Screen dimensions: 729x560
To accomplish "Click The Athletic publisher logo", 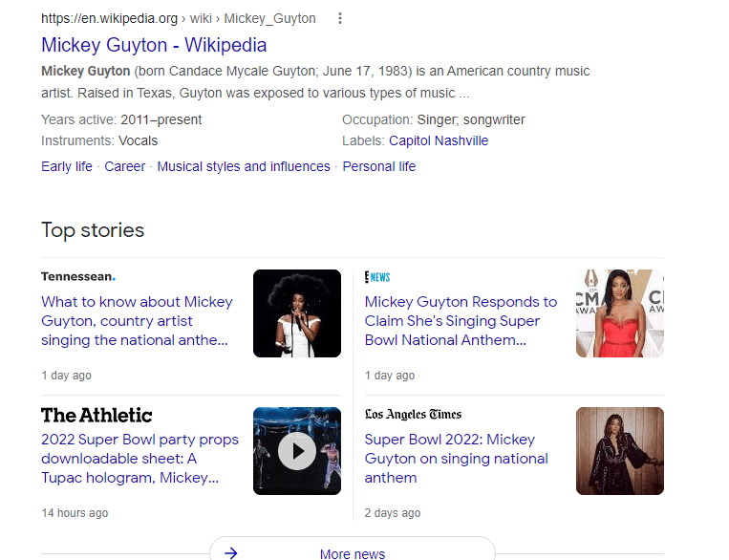I will [x=96, y=415].
